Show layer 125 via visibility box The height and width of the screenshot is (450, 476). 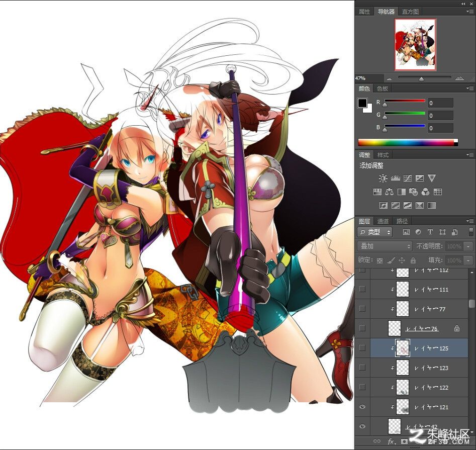(362, 348)
